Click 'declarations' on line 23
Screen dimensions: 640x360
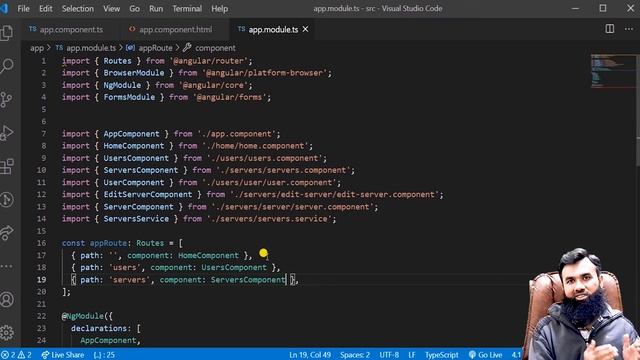99,328
